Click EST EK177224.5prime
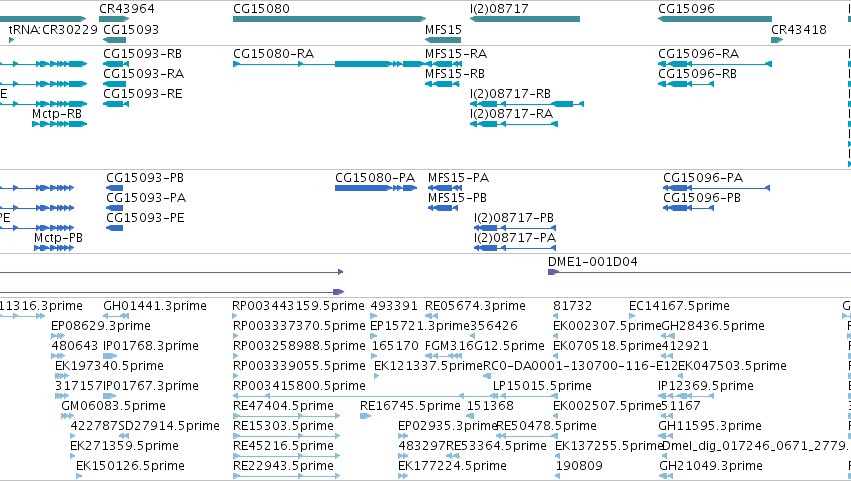Image resolution: width=851 pixels, height=481 pixels. pos(452,466)
